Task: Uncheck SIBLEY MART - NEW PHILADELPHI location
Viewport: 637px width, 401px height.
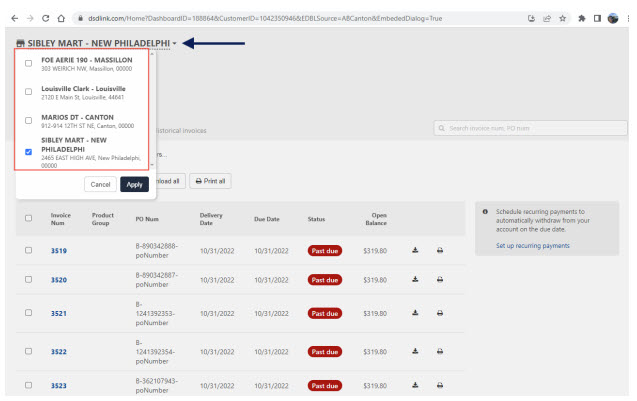Action: pos(28,152)
